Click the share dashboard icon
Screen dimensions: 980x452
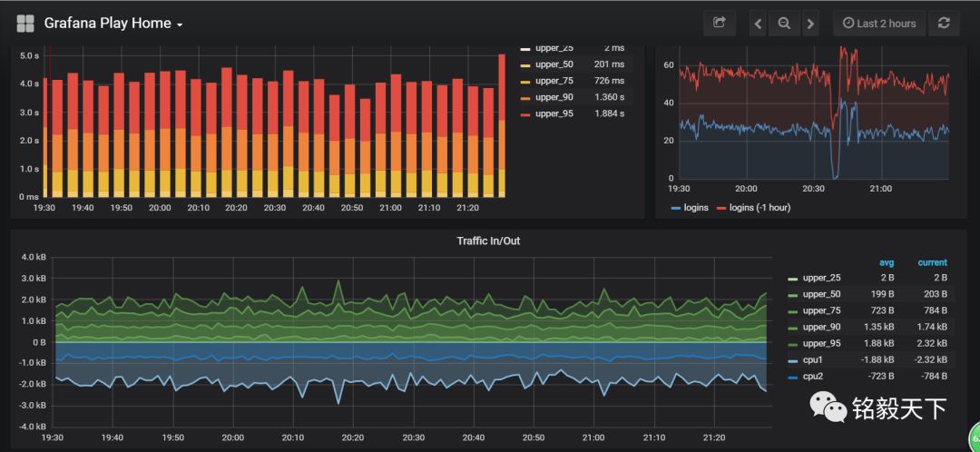[x=720, y=23]
